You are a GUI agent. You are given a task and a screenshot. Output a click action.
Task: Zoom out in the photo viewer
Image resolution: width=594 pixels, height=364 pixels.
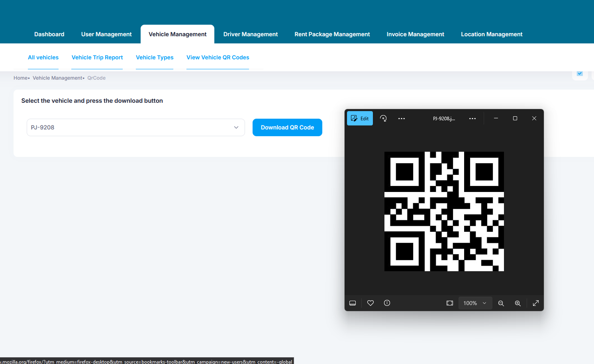pyautogui.click(x=501, y=303)
